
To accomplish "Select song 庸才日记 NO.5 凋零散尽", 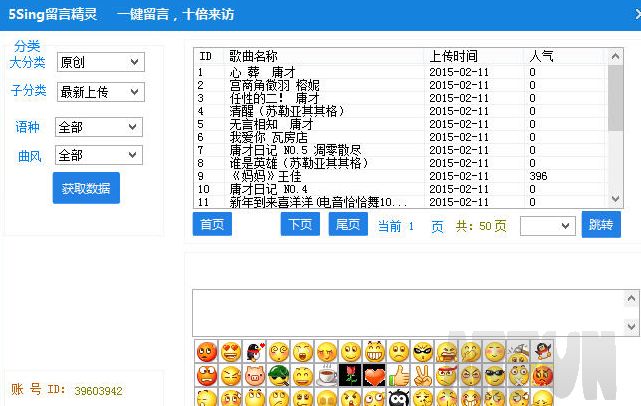I will tap(400, 150).
